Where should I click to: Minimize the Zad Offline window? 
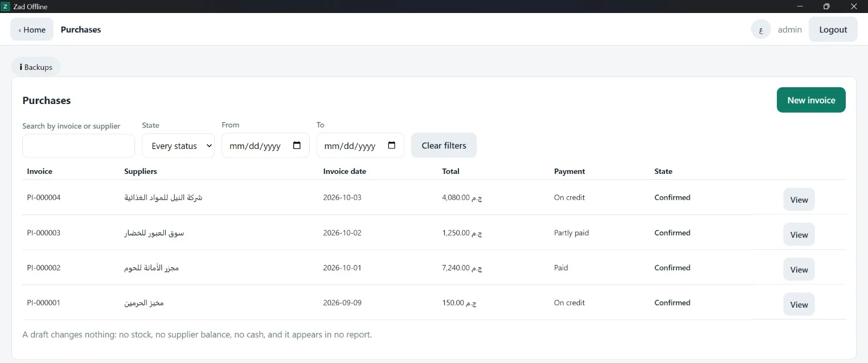tap(800, 7)
